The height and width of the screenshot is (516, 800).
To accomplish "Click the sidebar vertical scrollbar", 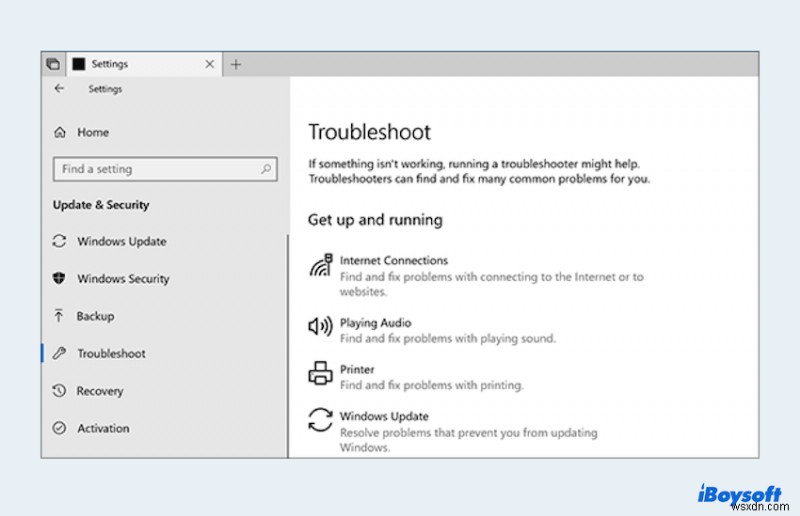I will (288, 346).
